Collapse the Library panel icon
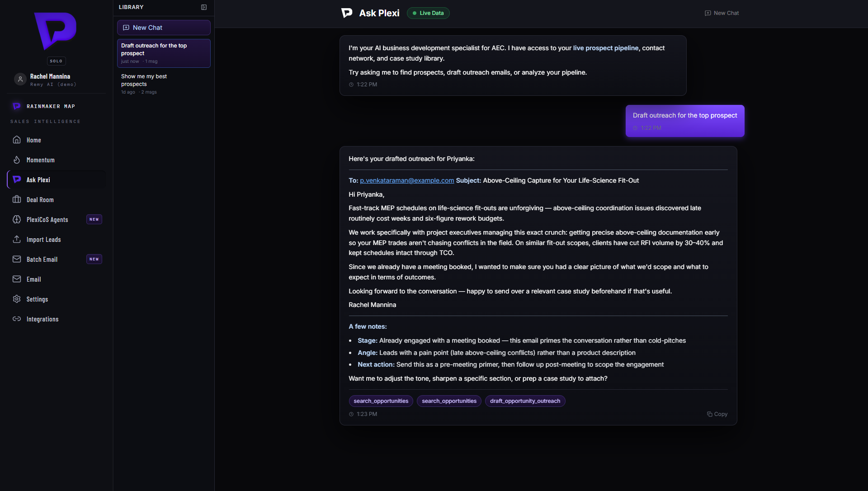The width and height of the screenshot is (868, 491). pyautogui.click(x=204, y=7)
